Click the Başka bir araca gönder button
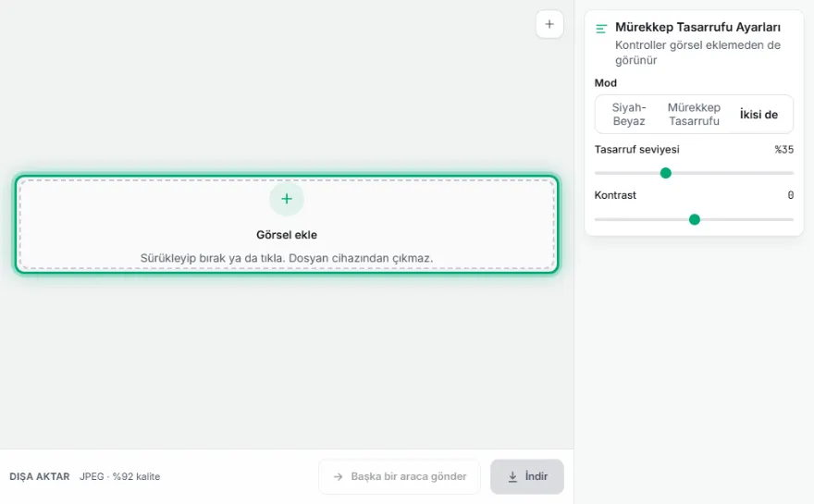The height and width of the screenshot is (504, 814). point(400,476)
